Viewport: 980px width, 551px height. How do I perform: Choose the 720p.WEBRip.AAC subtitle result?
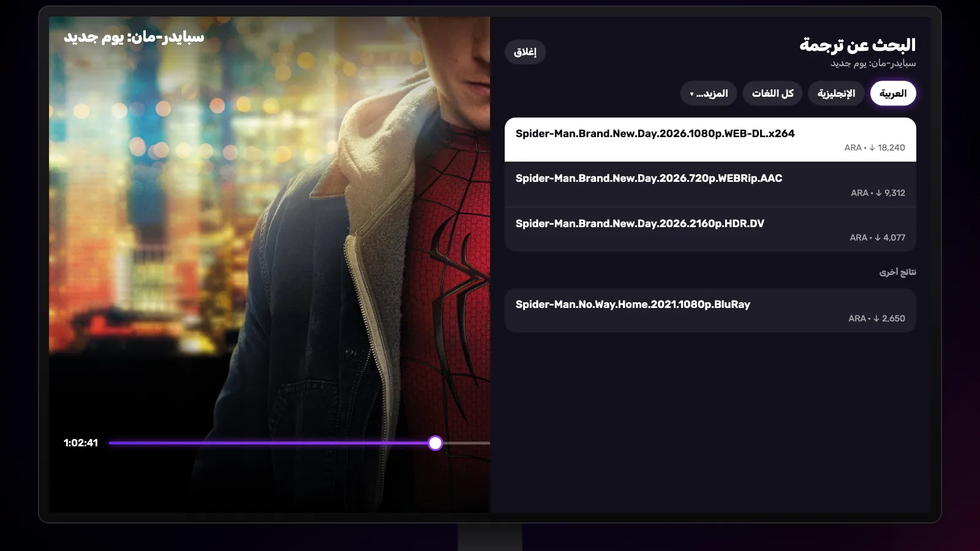click(x=710, y=185)
